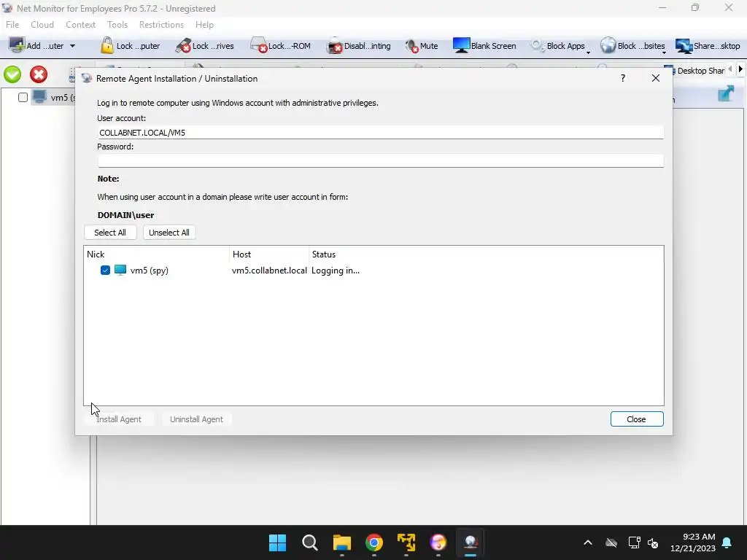Select the vm5 computer icon in sidebar

click(39, 97)
